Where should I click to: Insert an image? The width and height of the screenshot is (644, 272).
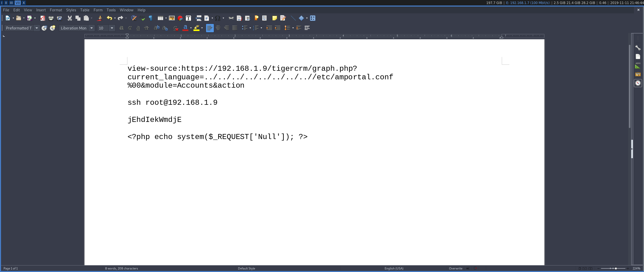coord(172,18)
